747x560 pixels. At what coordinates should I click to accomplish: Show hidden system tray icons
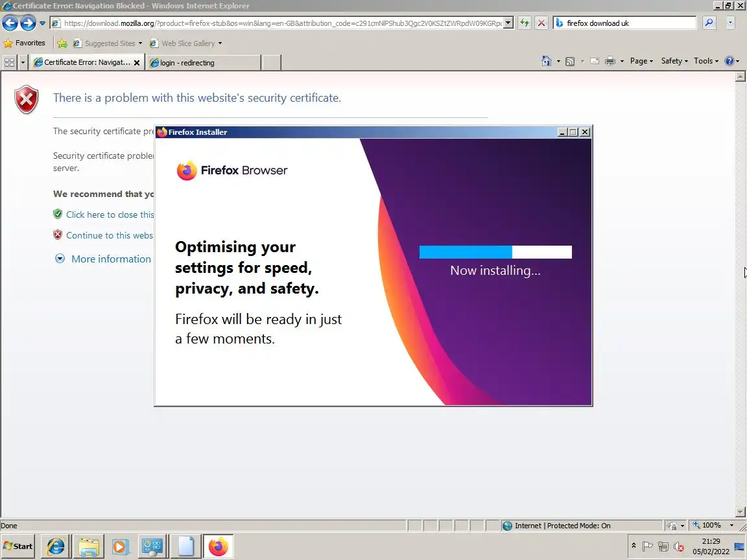tap(634, 546)
